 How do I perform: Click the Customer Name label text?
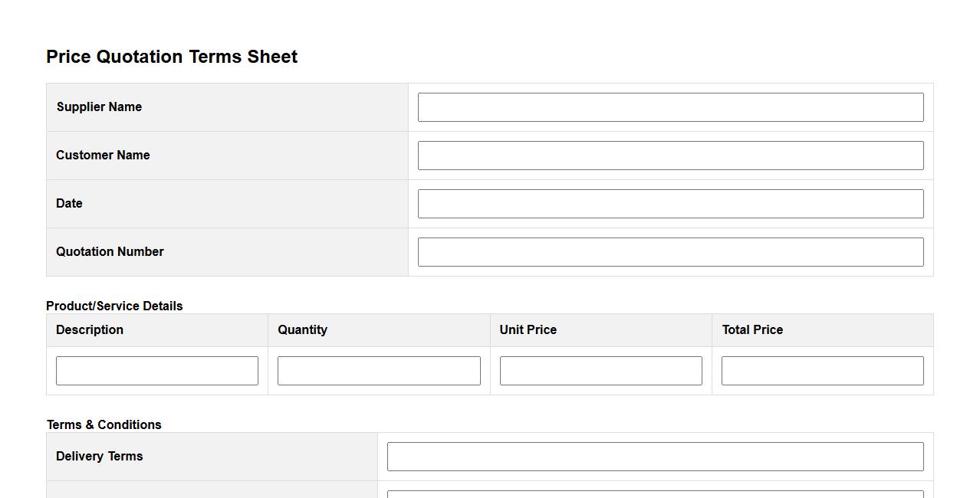click(x=103, y=156)
